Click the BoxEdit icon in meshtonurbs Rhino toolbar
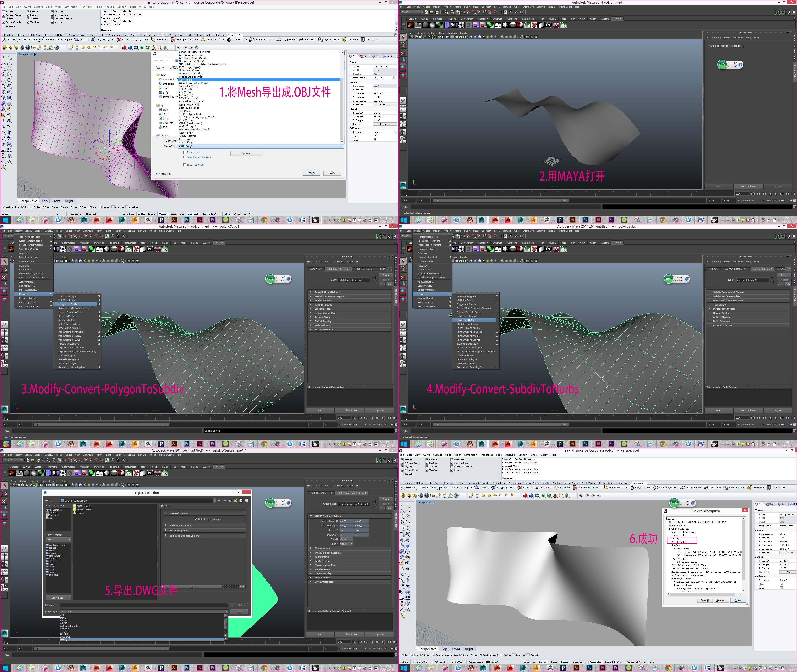The width and height of the screenshot is (797, 672). pos(77,40)
